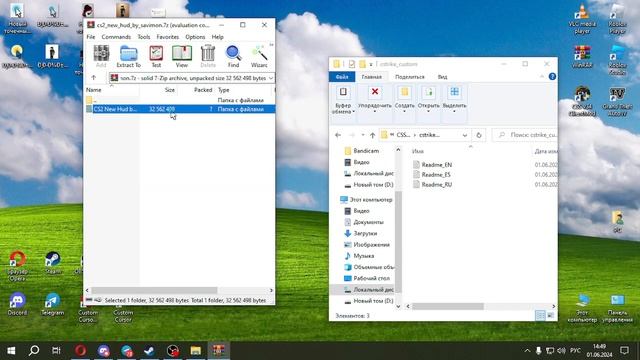Go up one level in WinRAR archive
The width and height of the screenshot is (640, 360).
(x=94, y=78)
